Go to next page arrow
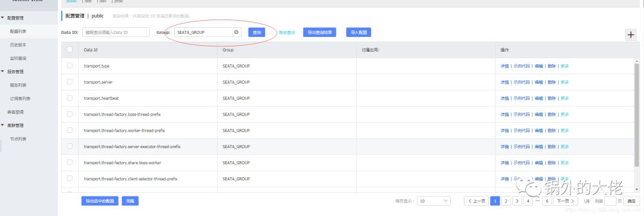Viewport: 644px width, 216px height. 565,201
